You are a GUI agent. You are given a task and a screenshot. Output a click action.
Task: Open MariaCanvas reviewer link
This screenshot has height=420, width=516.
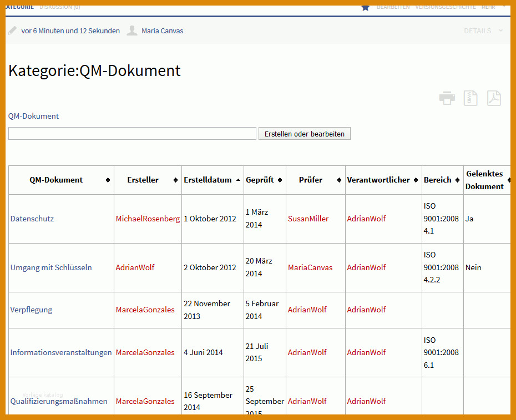(x=310, y=267)
